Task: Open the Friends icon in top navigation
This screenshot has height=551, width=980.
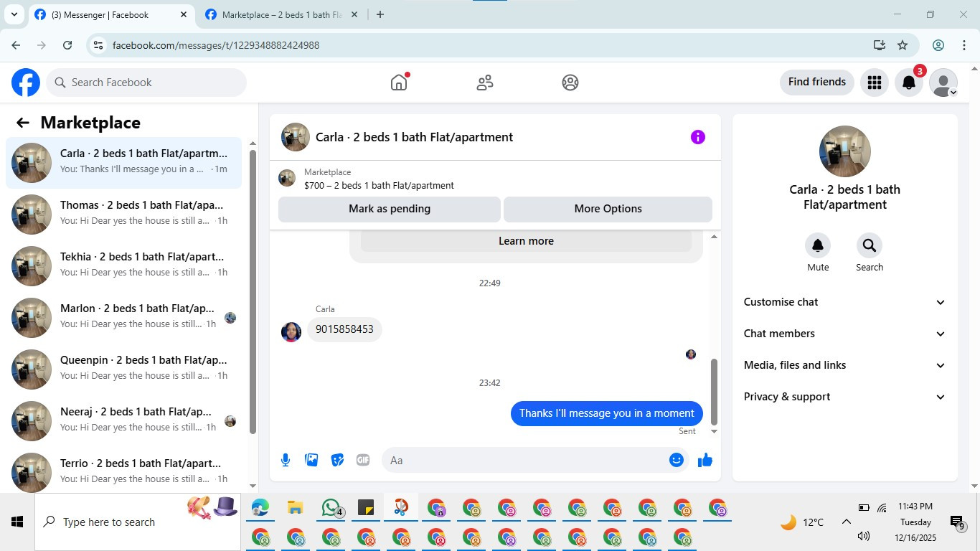Action: [485, 83]
